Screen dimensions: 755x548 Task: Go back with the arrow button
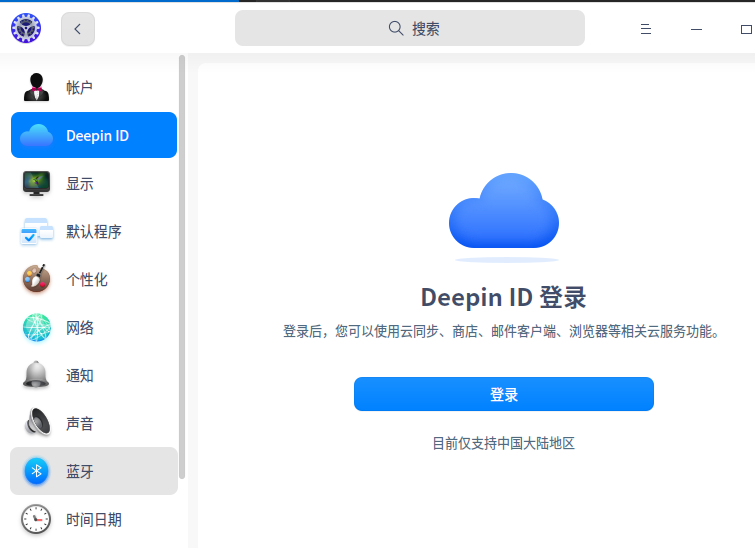point(78,29)
